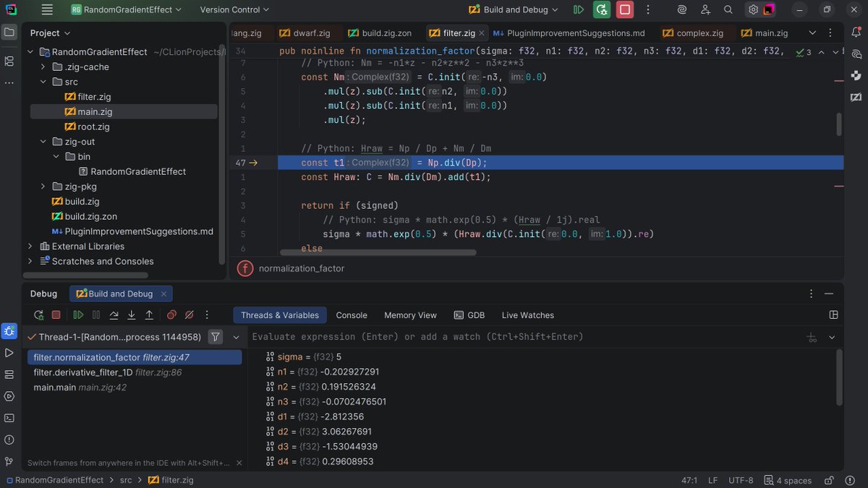Screen dimensions: 868x488
Task: Toggle Mute Breakpoints
Action: click(190, 315)
